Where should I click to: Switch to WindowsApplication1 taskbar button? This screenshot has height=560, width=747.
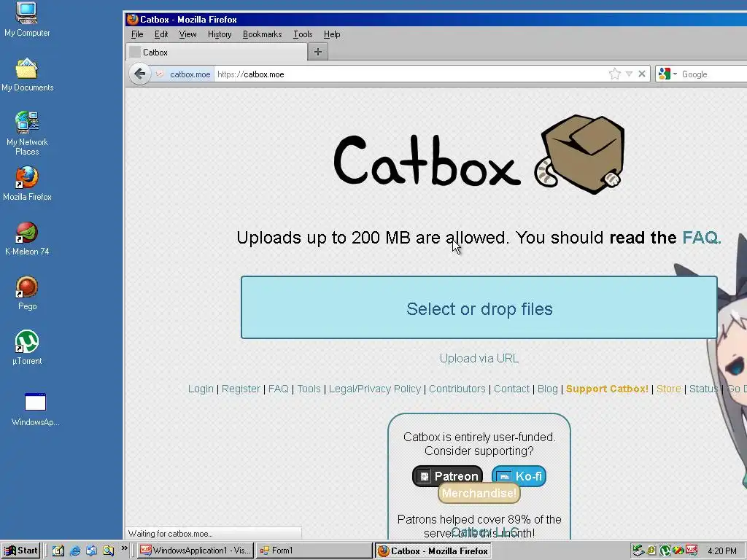point(196,551)
